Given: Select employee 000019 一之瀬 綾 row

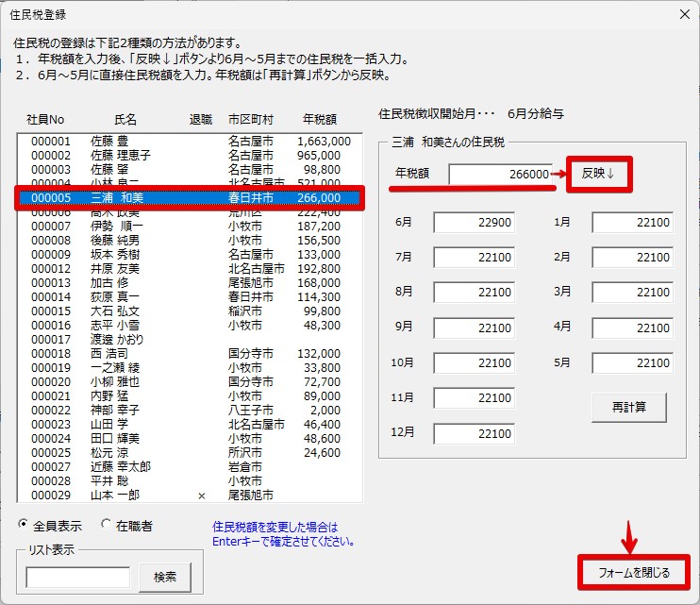Looking at the screenshot, I should point(190,367).
